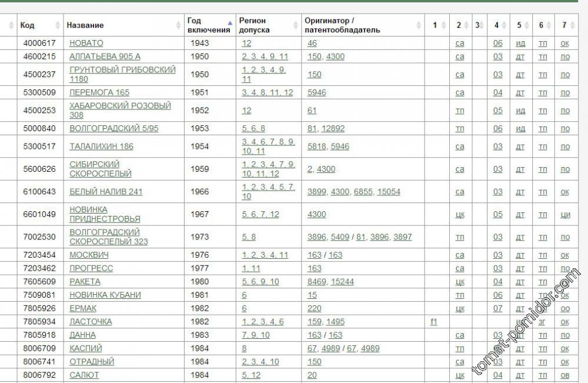This screenshot has height=383, width=588.
Task: Click 'оо' link in ЕРМАК row
Action: point(565,308)
